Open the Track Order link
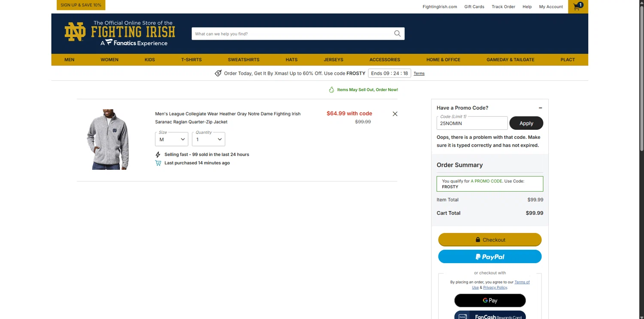 pos(503,7)
